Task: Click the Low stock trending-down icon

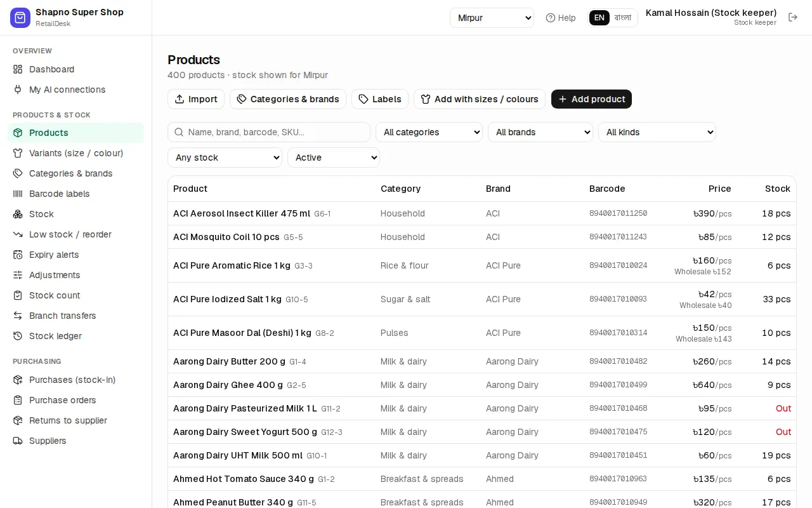Action: click(x=18, y=234)
